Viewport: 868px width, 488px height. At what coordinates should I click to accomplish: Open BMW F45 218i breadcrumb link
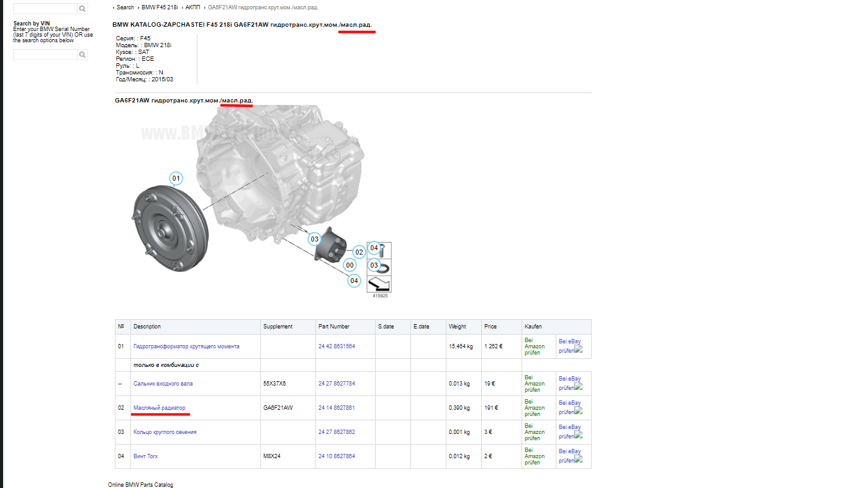(x=160, y=7)
